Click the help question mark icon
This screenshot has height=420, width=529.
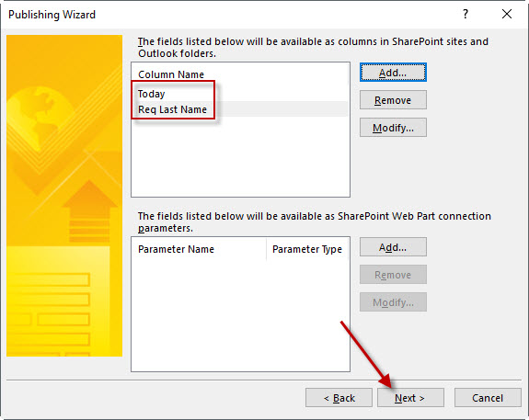tap(466, 14)
